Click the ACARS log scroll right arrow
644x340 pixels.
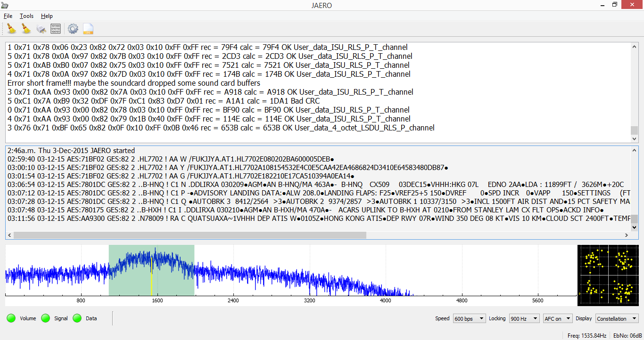click(626, 235)
